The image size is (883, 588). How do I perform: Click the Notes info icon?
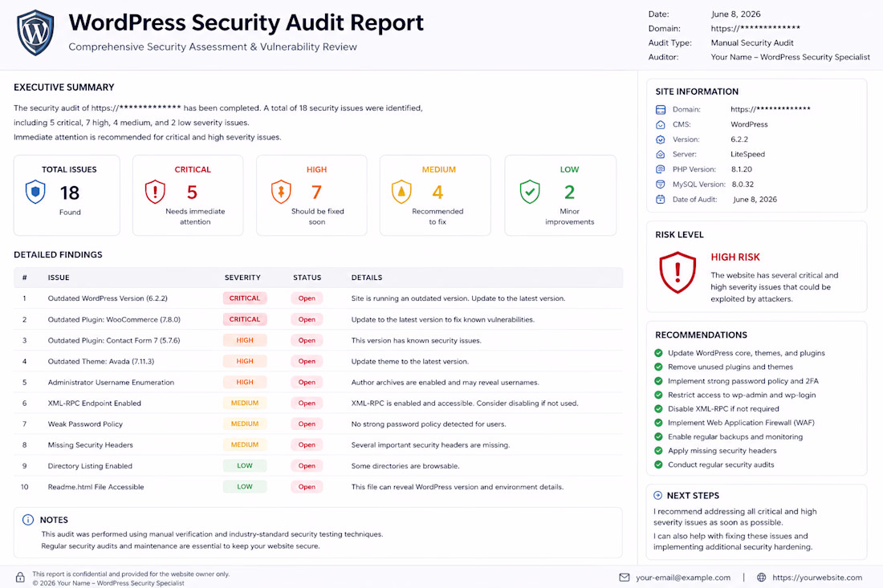(27, 520)
